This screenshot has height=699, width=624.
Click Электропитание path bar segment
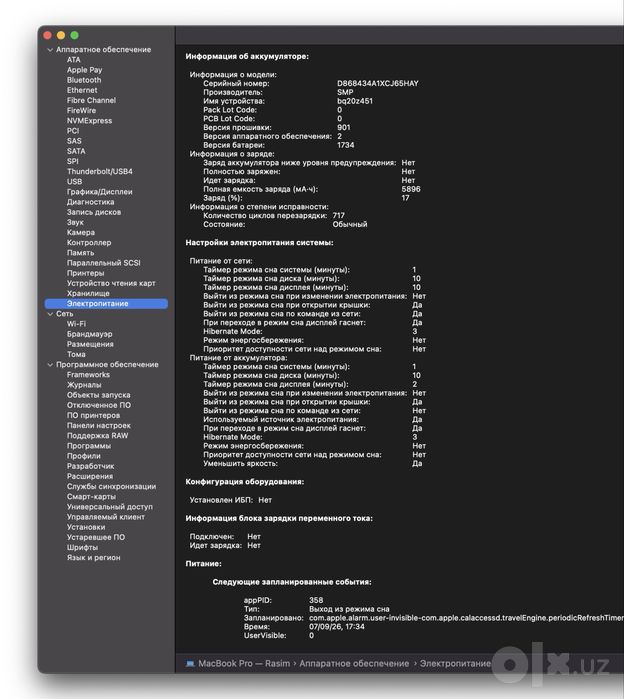(x=455, y=663)
